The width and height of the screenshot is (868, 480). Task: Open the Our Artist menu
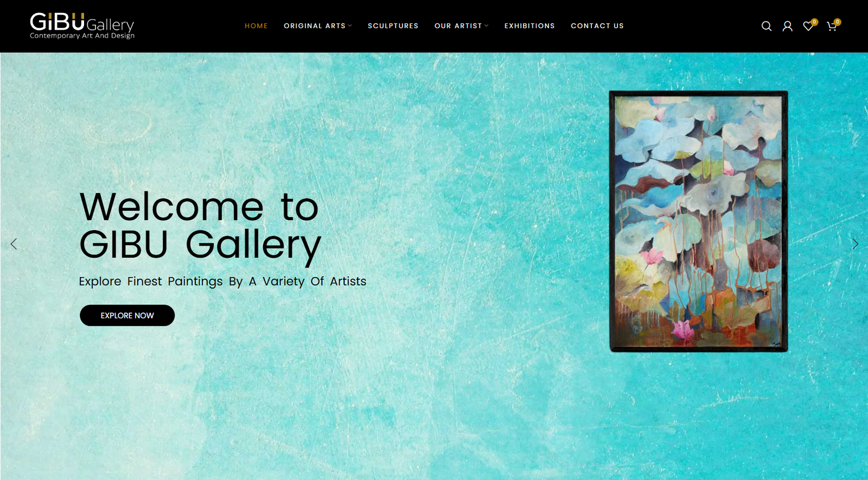pyautogui.click(x=458, y=25)
